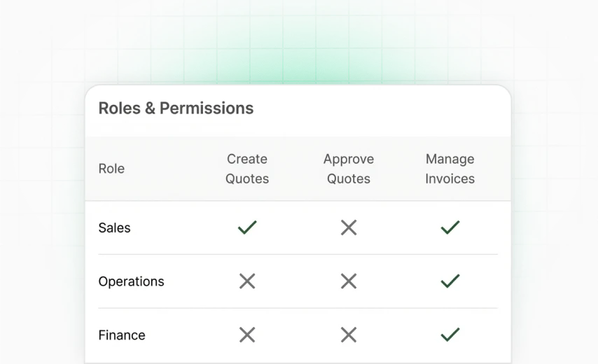Click the empty header area right of the title
The image size is (598, 364).
pos(392,109)
